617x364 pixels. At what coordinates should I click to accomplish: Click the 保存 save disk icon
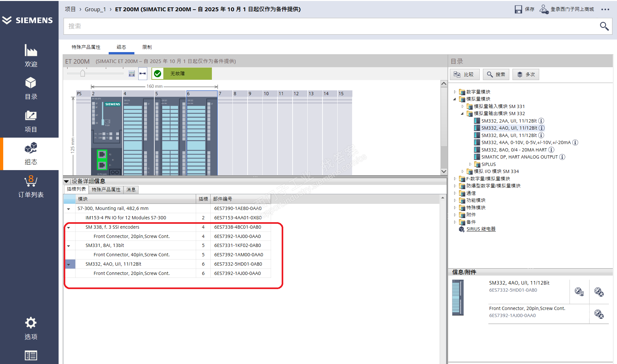518,9
